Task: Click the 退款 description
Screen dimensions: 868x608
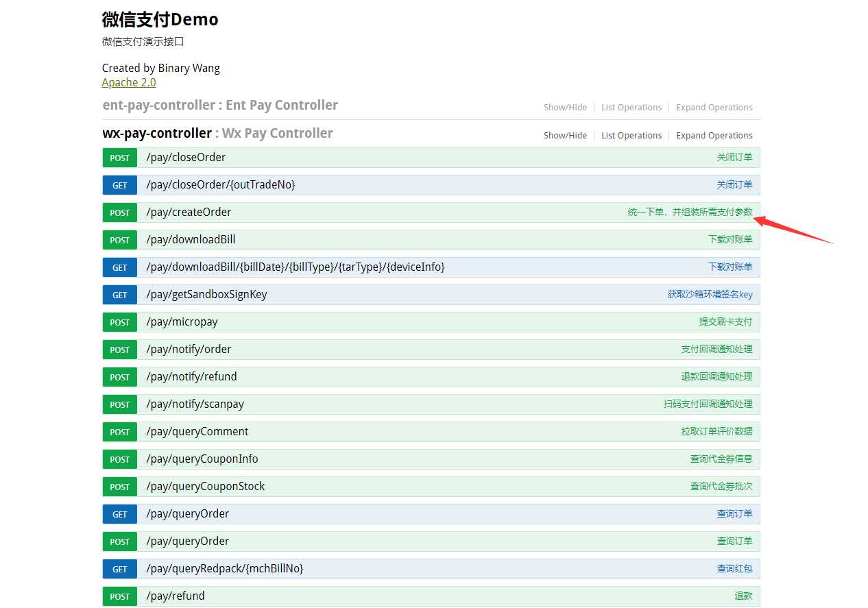Action: [x=744, y=596]
